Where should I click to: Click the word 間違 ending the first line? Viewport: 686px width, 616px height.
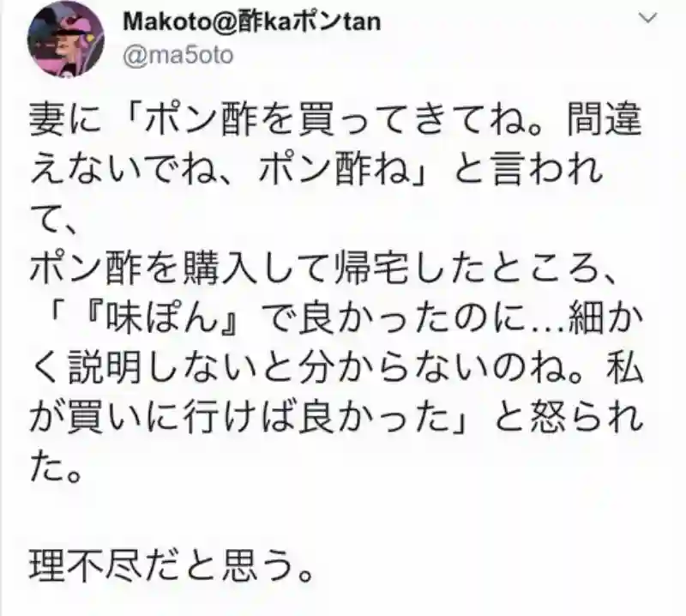(x=605, y=120)
